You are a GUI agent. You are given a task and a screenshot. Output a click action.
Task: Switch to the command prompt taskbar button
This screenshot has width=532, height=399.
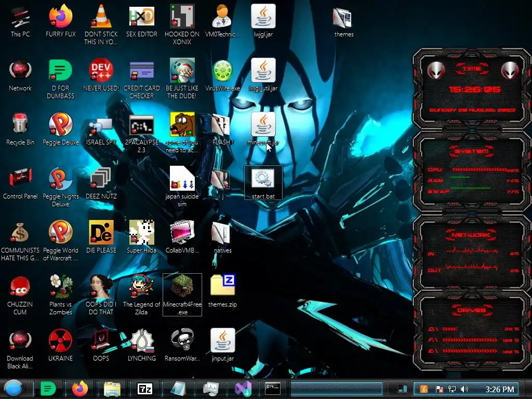point(273,389)
